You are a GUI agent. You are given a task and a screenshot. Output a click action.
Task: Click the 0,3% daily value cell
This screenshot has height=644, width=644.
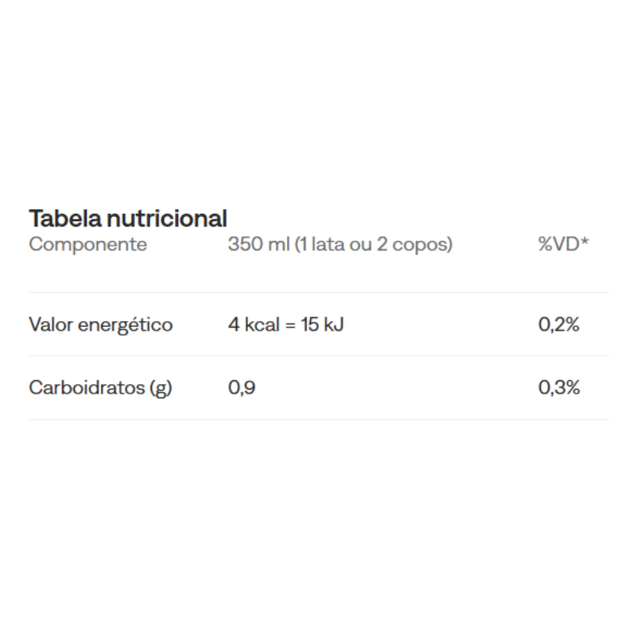tap(559, 388)
